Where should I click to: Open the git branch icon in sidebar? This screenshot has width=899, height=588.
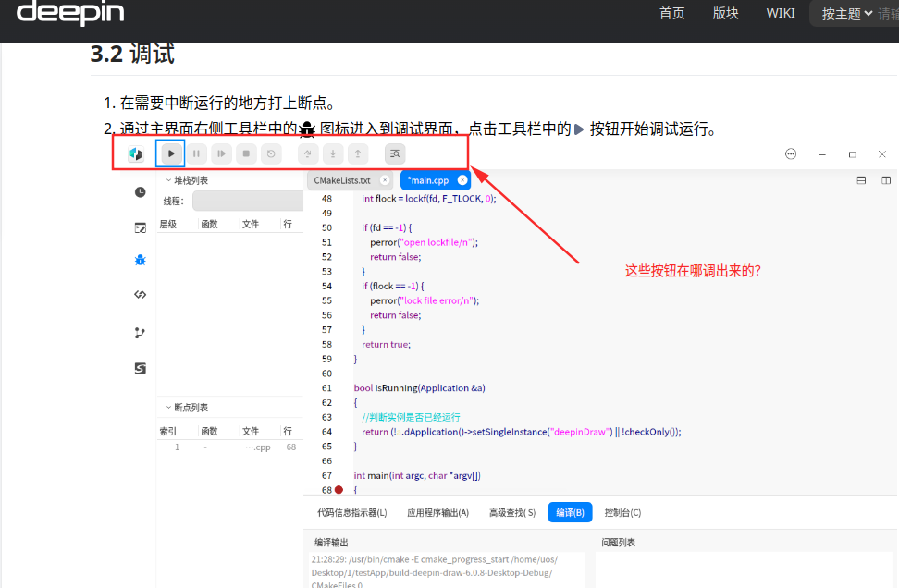pos(140,333)
